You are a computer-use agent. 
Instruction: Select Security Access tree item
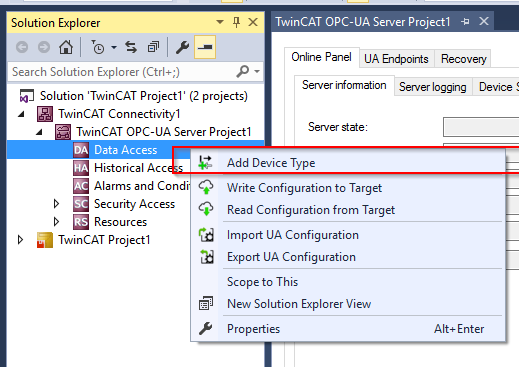click(x=134, y=204)
